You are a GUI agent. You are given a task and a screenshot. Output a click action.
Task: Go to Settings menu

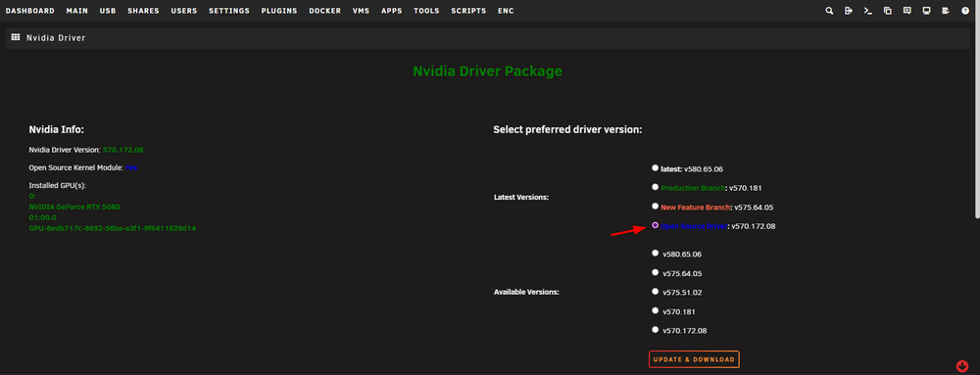(x=228, y=11)
